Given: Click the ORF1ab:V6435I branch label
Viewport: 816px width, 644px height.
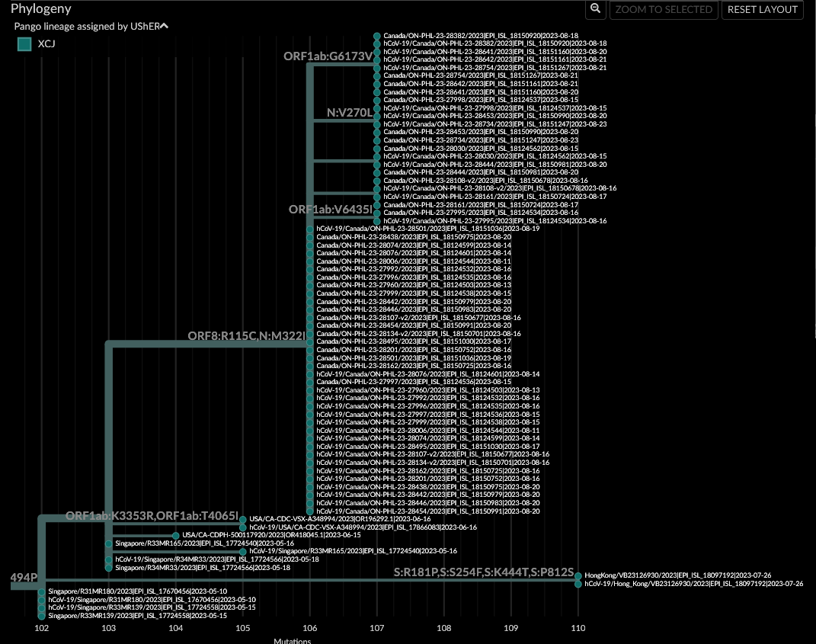Looking at the screenshot, I should (x=331, y=210).
